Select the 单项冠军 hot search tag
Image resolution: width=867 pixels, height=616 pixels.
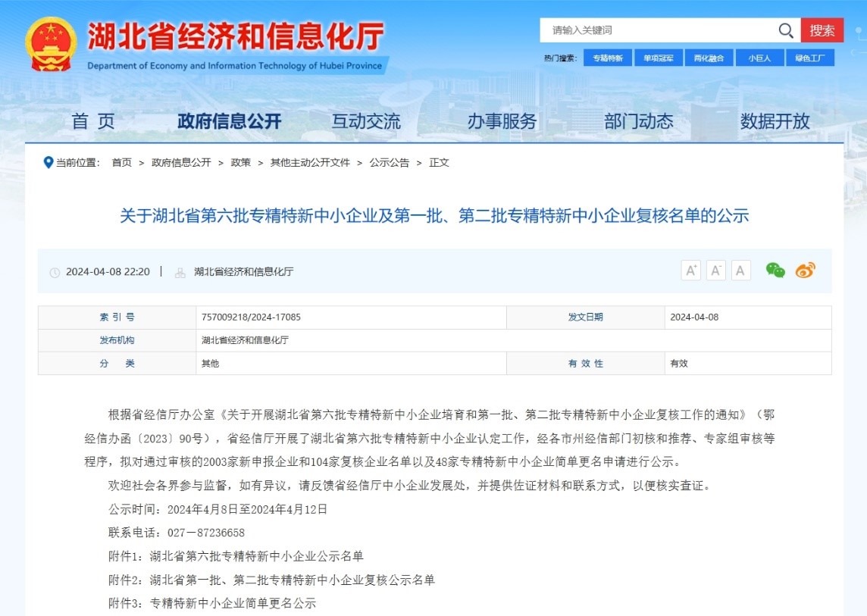(x=659, y=58)
